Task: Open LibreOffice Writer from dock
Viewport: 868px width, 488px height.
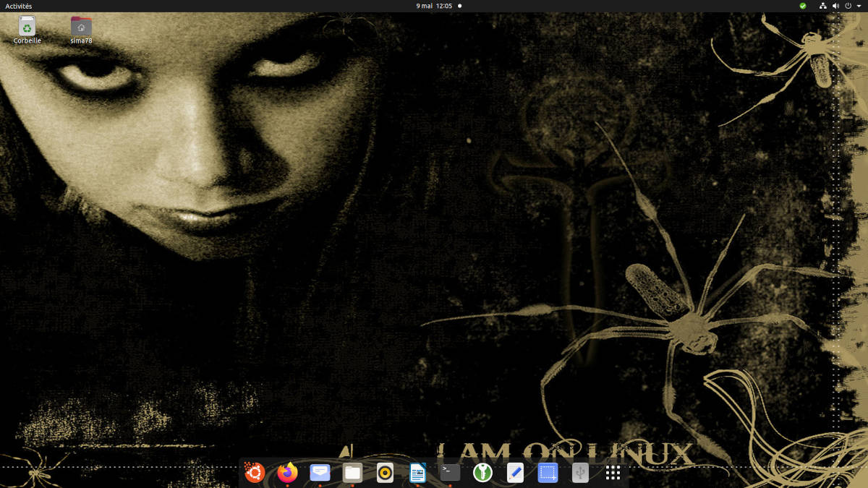Action: click(417, 473)
